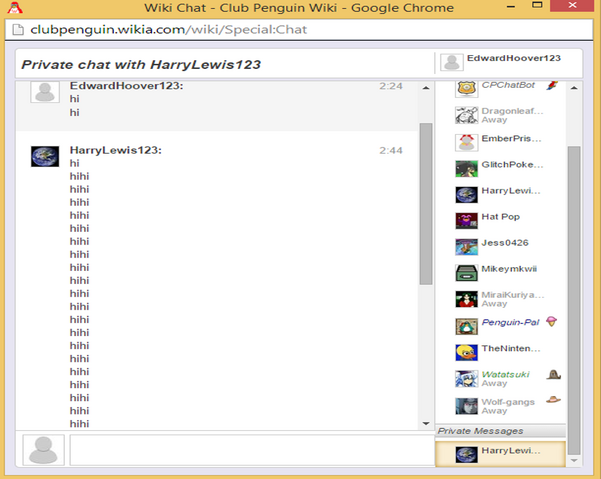Click the Watatsuki user avatar

(x=466, y=379)
